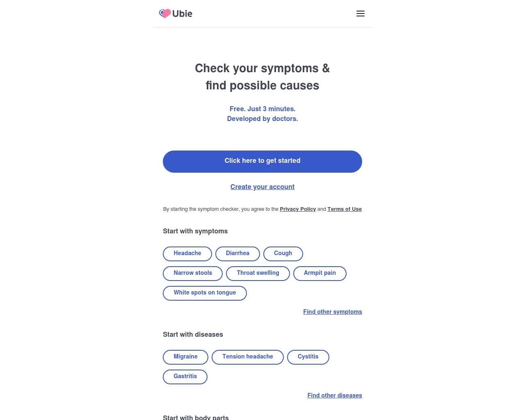Select the Diarrhea symptom chip
Image resolution: width=525 pixels, height=420 pixels.
(237, 253)
